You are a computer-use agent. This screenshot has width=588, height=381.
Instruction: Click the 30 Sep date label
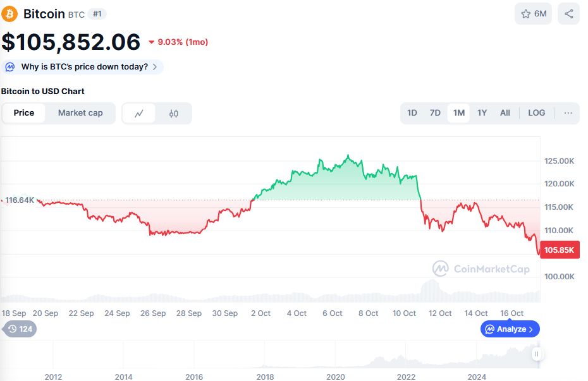pyautogui.click(x=225, y=313)
